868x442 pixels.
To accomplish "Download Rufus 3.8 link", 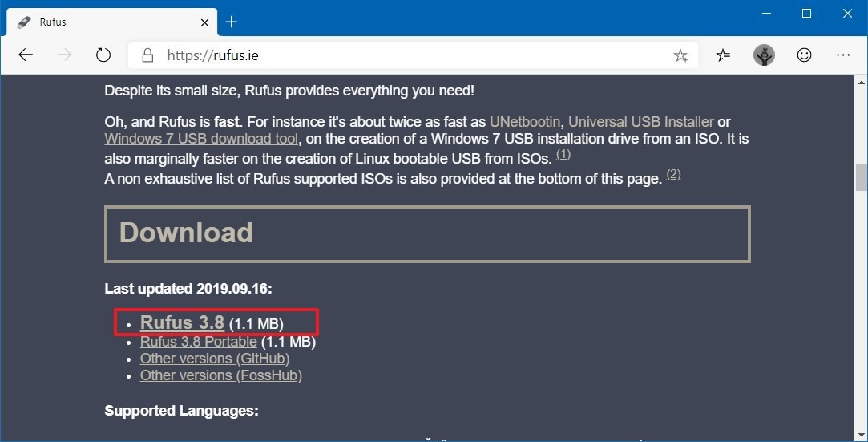I will coord(182,322).
